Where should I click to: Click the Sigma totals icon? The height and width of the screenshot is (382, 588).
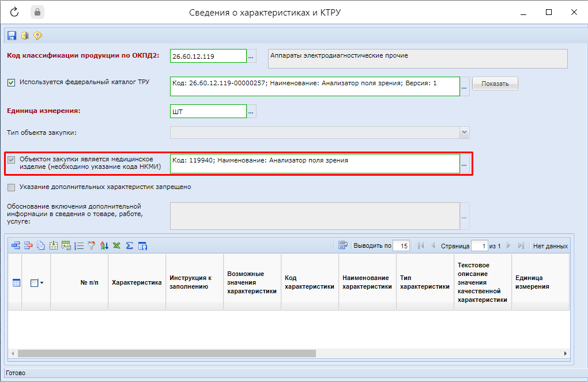click(129, 245)
